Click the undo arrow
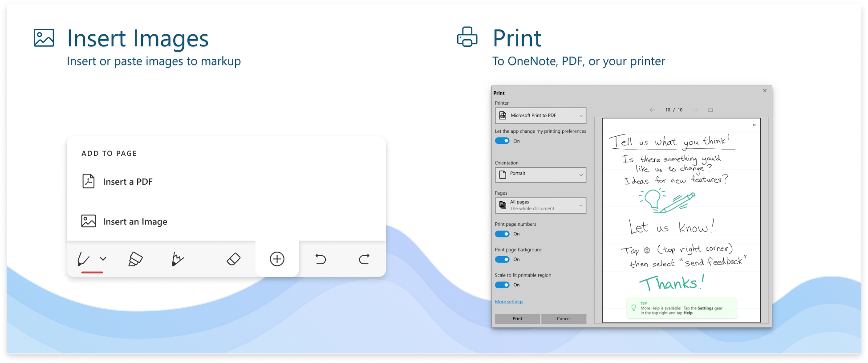 point(320,259)
